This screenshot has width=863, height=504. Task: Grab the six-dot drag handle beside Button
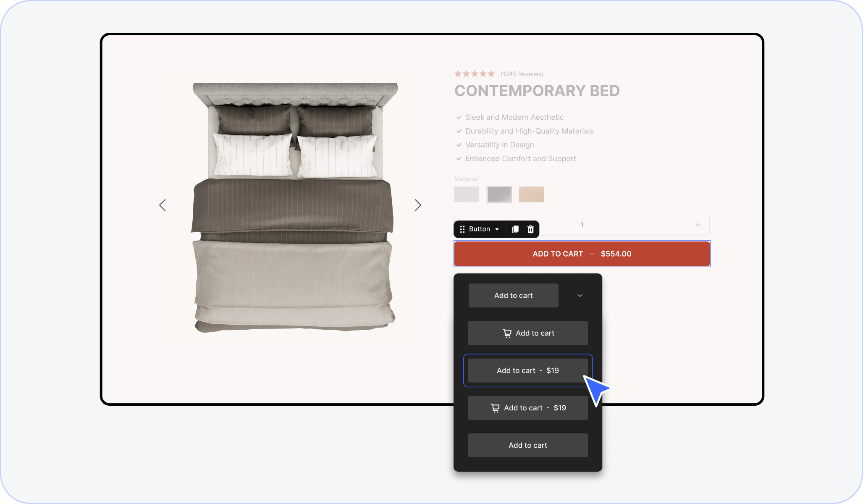[462, 229]
